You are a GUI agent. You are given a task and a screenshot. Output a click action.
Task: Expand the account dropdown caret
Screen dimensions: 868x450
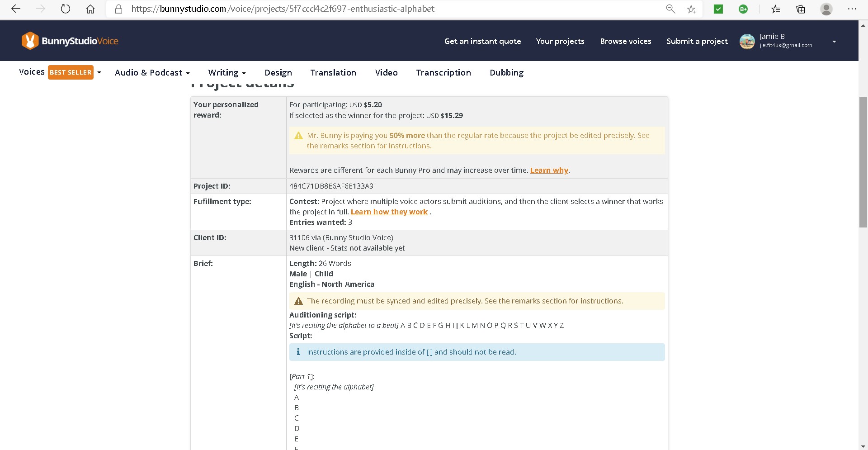tap(834, 41)
